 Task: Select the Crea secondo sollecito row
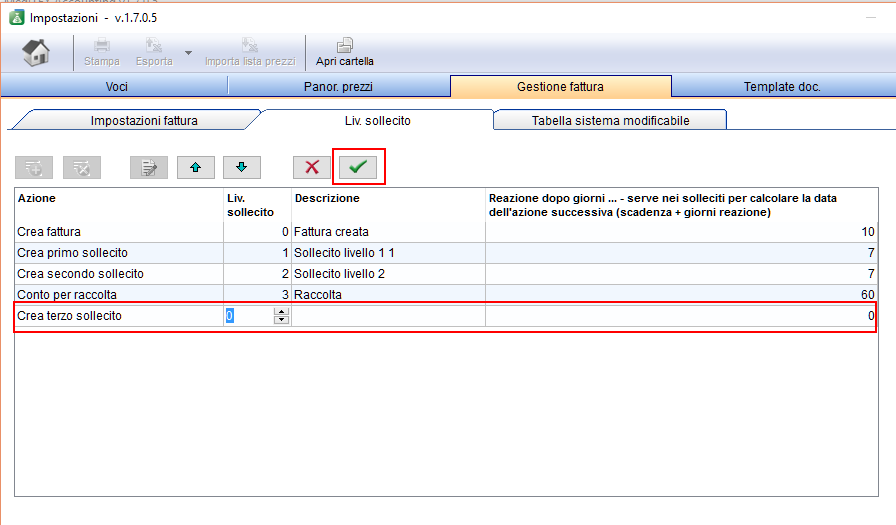[x=446, y=274]
